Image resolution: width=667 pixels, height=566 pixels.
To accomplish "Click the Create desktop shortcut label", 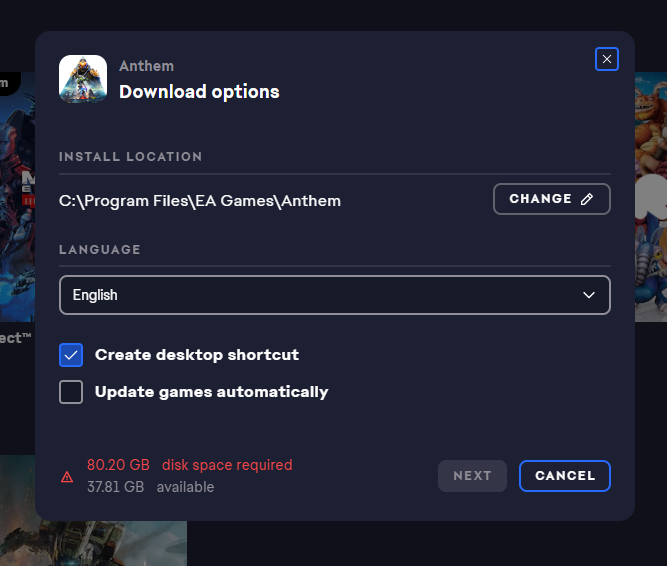I will [197, 355].
